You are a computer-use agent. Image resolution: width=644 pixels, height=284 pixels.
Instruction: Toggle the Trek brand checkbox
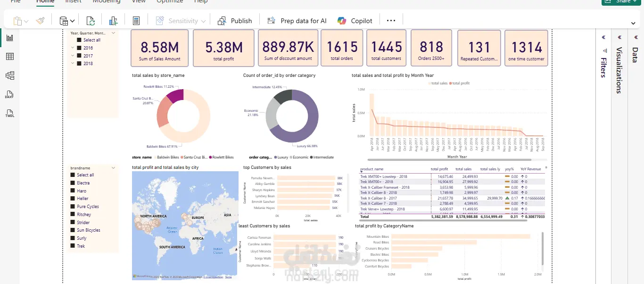tap(73, 246)
